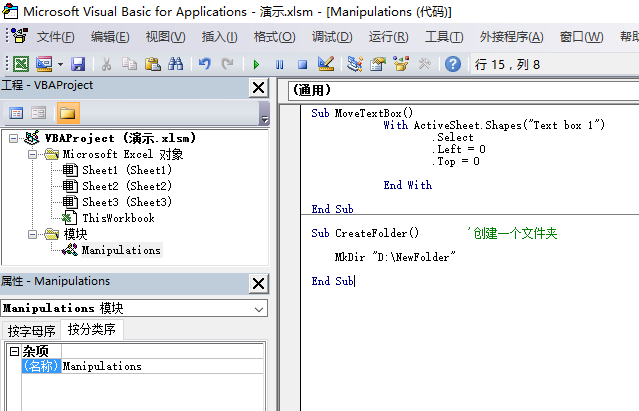
Task: Collapse the Microsoft Excel 对象 folder
Action: pos(33,154)
